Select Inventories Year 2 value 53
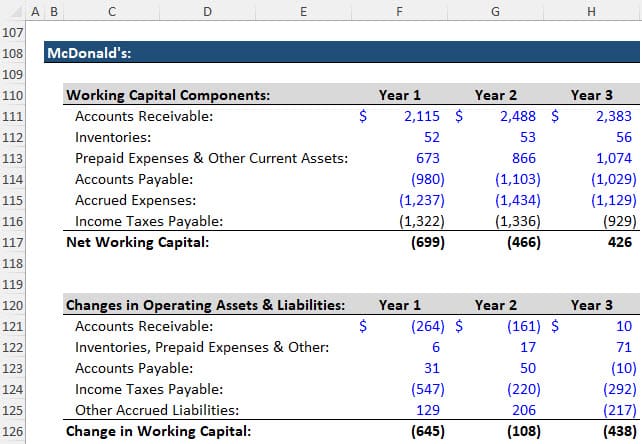This screenshot has height=444, width=642. pyautogui.click(x=528, y=137)
